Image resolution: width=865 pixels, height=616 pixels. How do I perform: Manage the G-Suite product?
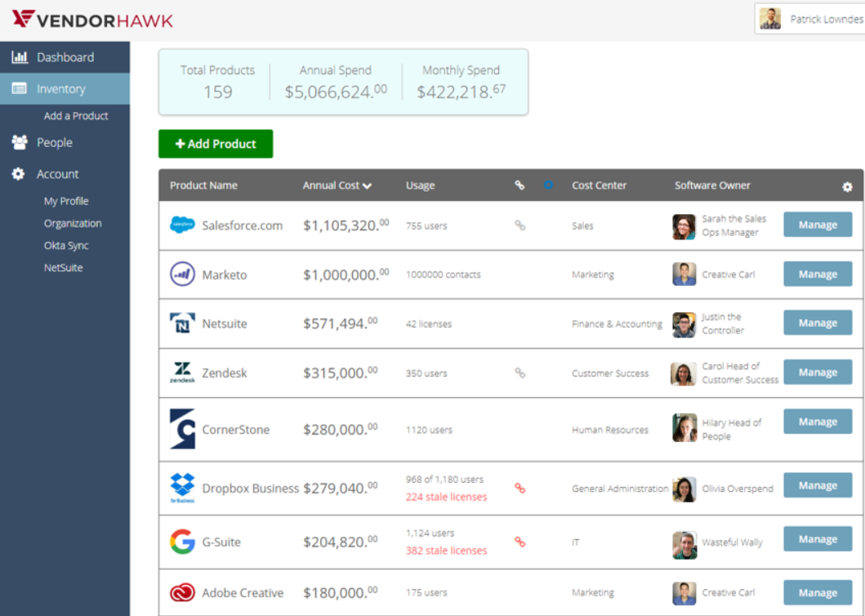click(818, 539)
